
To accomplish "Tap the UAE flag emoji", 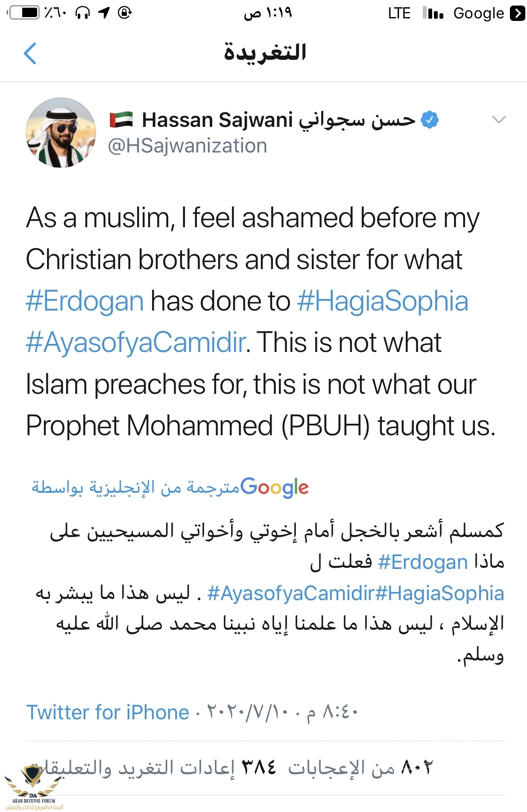I will tap(121, 120).
